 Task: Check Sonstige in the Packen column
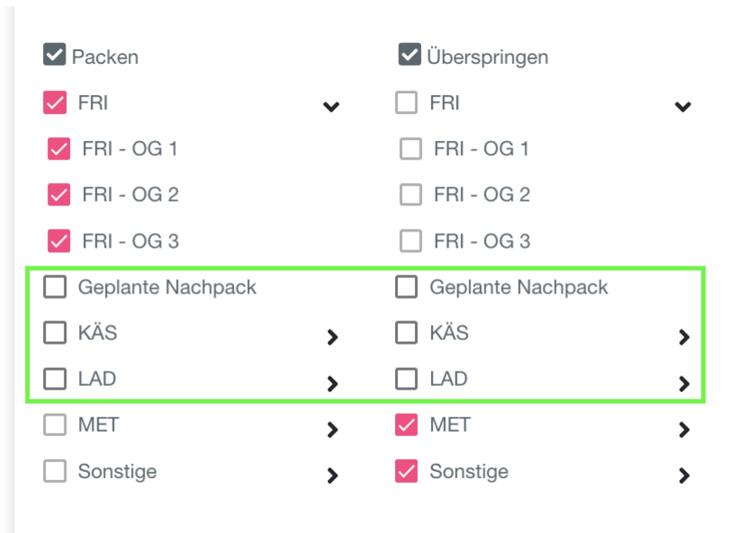point(56,471)
